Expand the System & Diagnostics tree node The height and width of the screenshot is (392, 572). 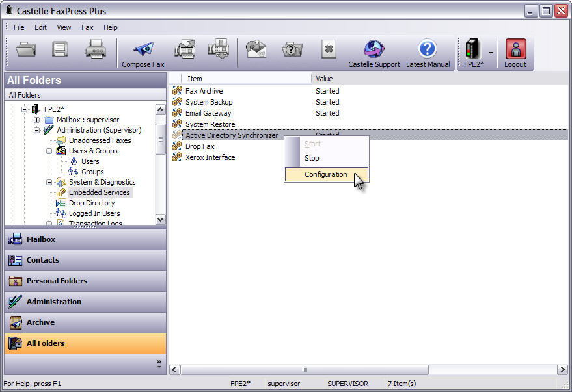[49, 182]
